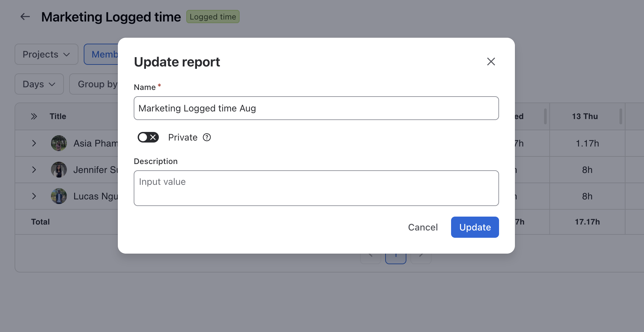
Task: Expand all rows with double chevron
Action: (x=34, y=116)
